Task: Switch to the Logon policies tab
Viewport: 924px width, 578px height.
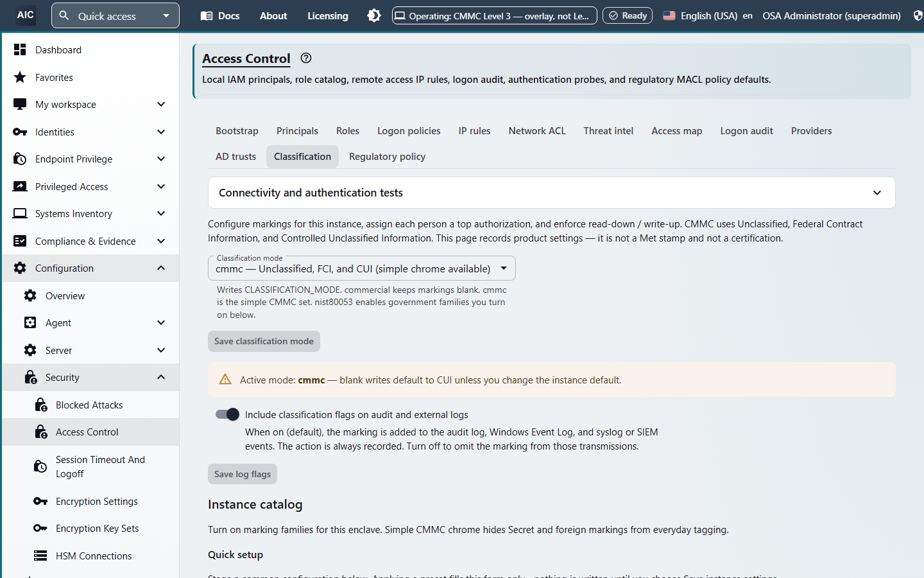Action: click(409, 130)
